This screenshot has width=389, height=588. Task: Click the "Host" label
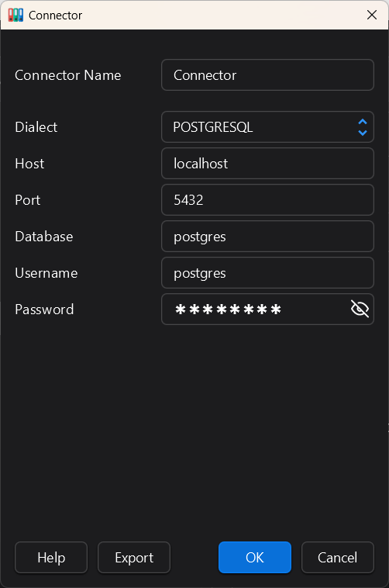click(29, 164)
